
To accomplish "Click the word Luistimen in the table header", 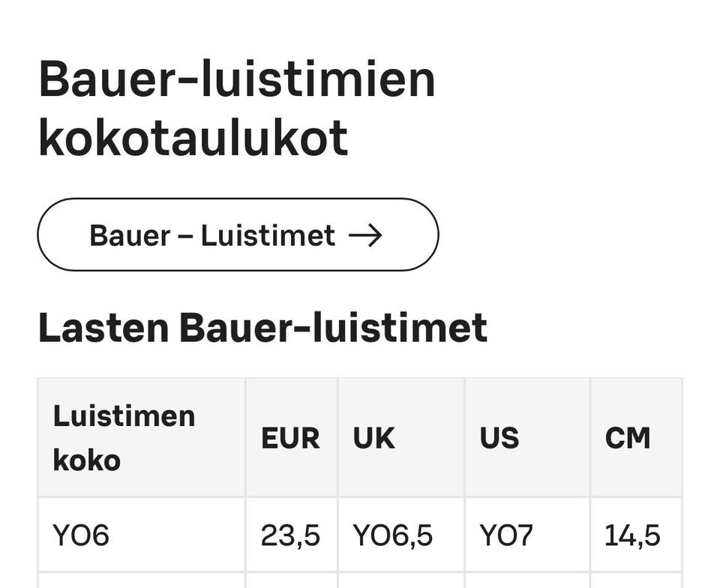I will (x=124, y=415).
